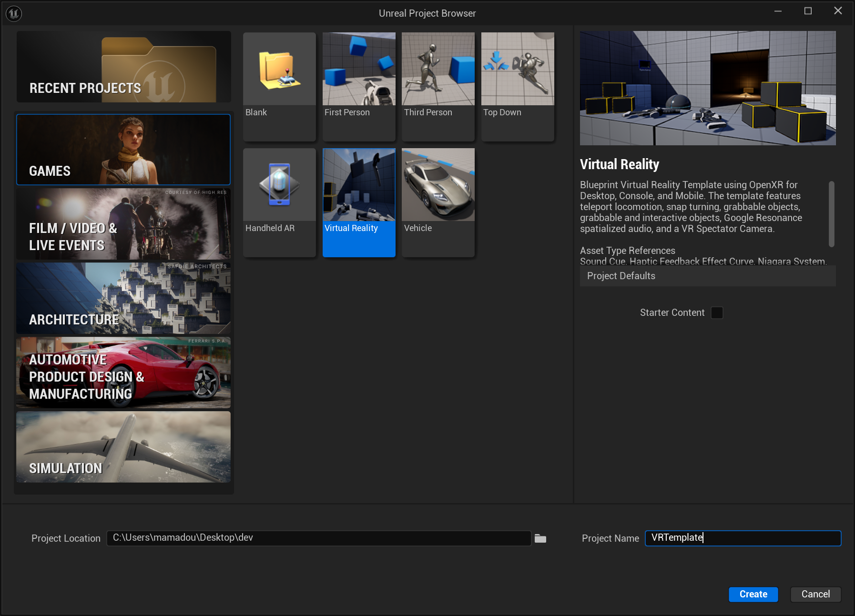Open the Film / Video & Live Events category
The height and width of the screenshot is (616, 855).
123,224
